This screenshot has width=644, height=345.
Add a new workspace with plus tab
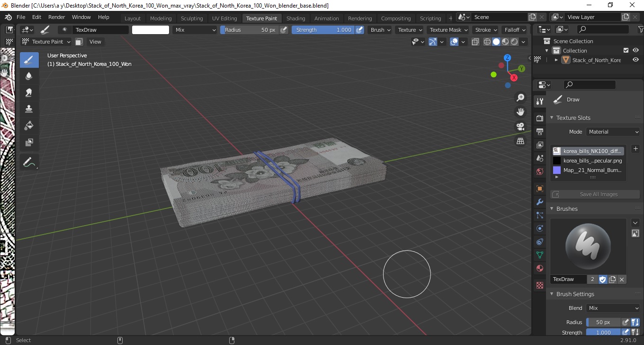pyautogui.click(x=450, y=18)
